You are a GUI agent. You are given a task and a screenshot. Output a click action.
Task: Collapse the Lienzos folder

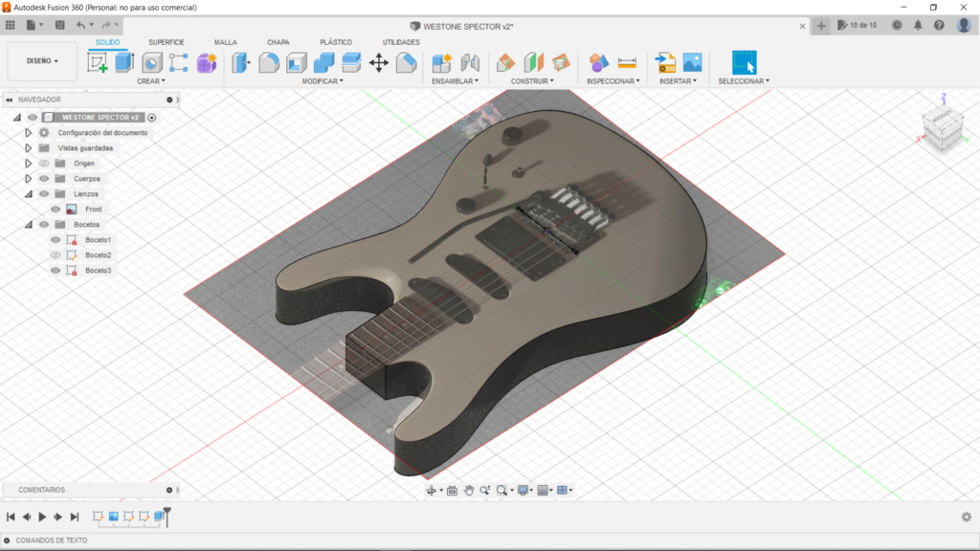point(29,194)
